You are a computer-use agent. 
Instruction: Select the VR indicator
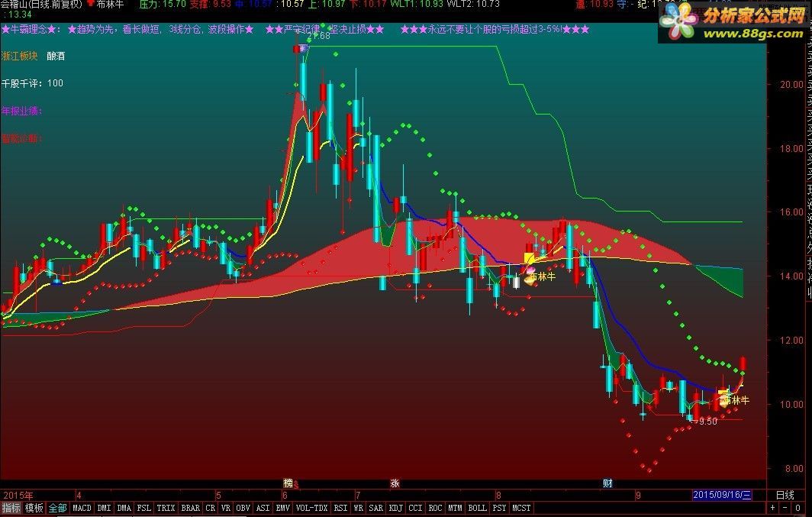(226, 508)
